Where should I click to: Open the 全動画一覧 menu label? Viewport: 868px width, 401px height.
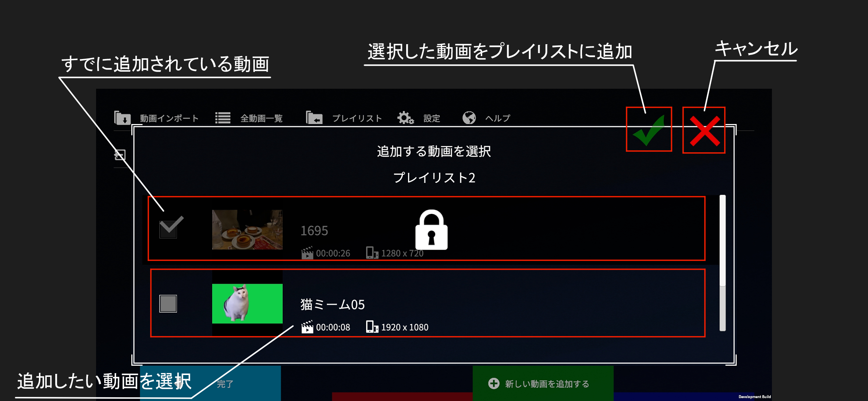point(262,118)
